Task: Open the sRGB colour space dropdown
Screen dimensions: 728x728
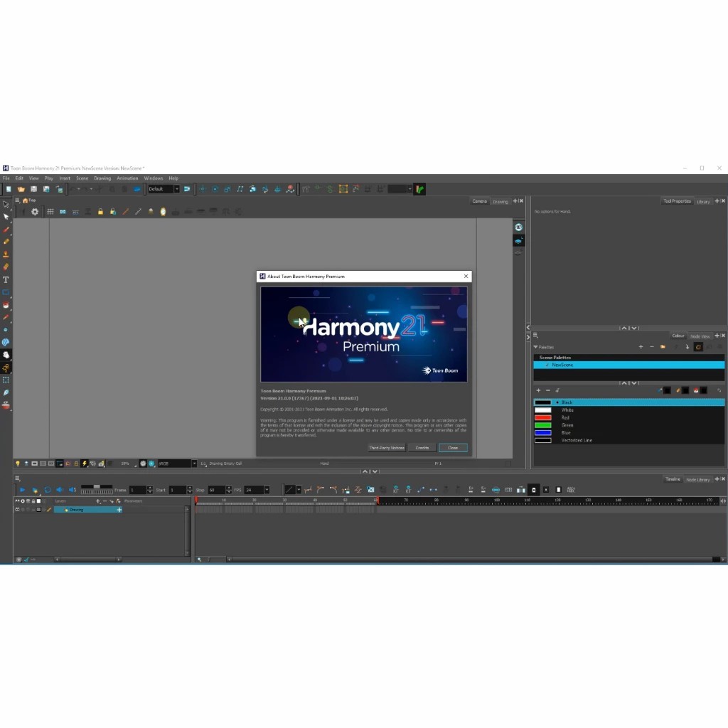Action: (177, 464)
